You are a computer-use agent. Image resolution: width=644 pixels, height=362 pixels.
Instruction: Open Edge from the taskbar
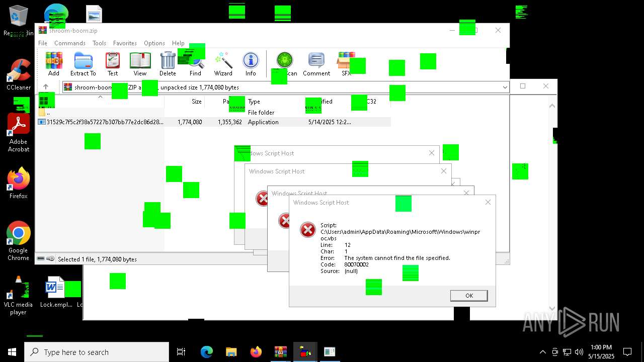coord(207,352)
